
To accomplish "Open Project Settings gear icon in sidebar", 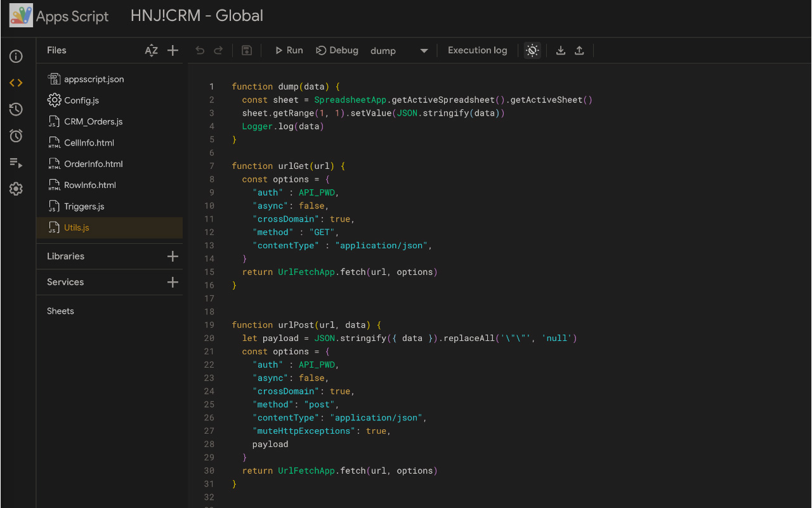I will 16,189.
